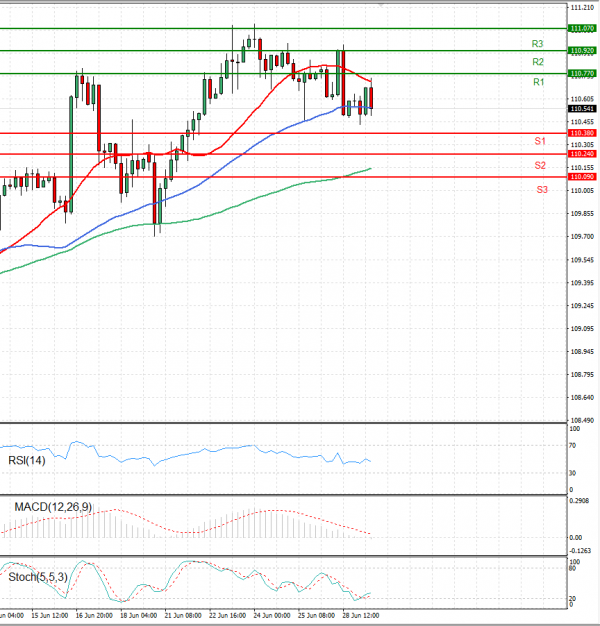Screen dimensions: 600x626
Task: Click the 110.305 price axis value
Action: 582,145
